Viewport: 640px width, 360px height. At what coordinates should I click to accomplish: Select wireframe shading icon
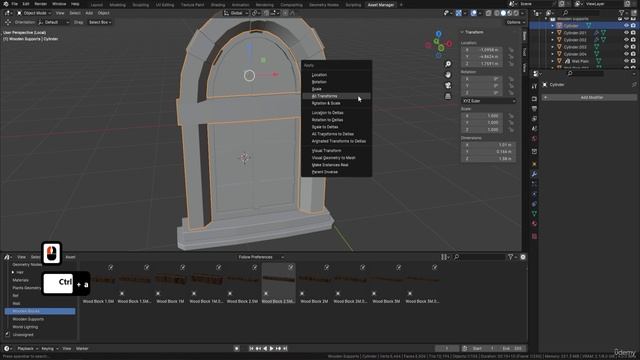click(x=497, y=13)
